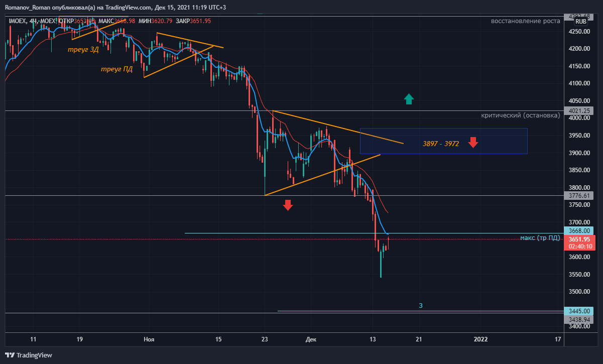This screenshot has height=364, width=603.
Task: Click the TradingView logo at bottom left
Action: (x=28, y=355)
